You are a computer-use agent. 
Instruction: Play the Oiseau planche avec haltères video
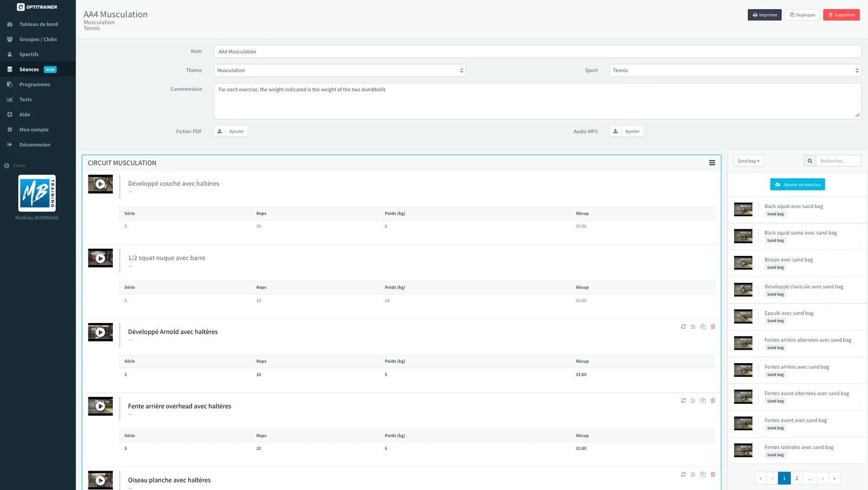coord(100,480)
